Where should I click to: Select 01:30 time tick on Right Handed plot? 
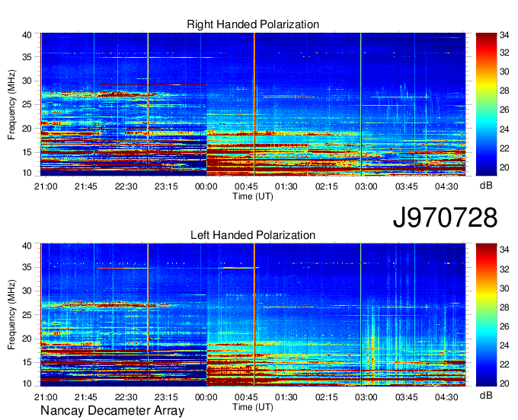point(286,186)
